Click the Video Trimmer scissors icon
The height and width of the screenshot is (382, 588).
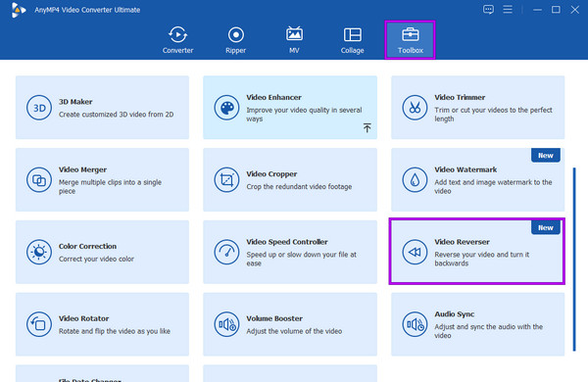[x=415, y=108]
